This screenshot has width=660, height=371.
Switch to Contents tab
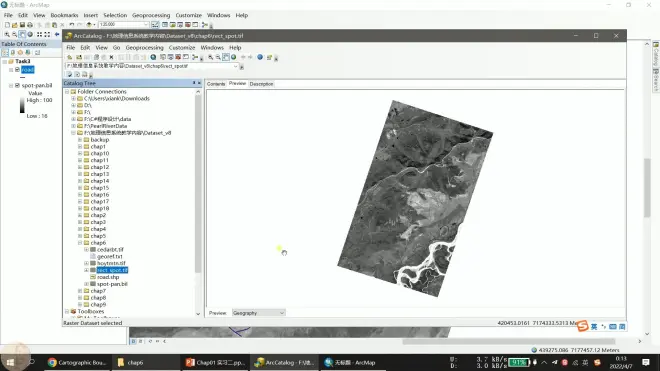216,84
